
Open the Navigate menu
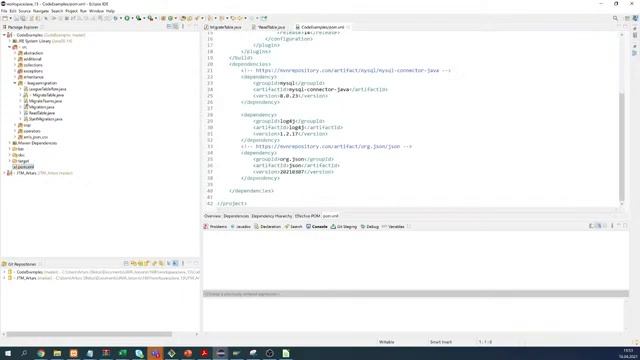point(40,11)
